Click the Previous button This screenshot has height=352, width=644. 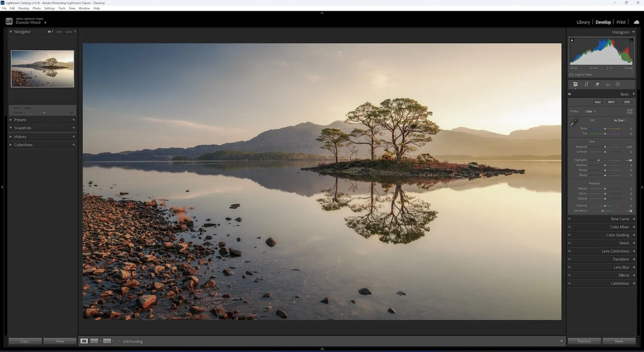pos(584,341)
